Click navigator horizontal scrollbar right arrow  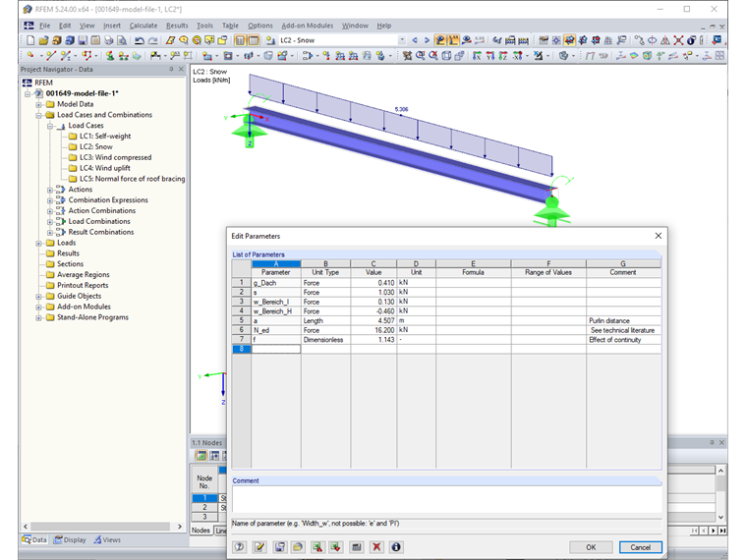(180, 527)
